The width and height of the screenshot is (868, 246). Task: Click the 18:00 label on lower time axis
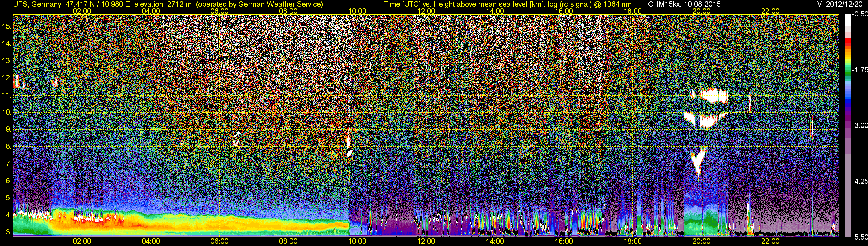click(x=632, y=241)
